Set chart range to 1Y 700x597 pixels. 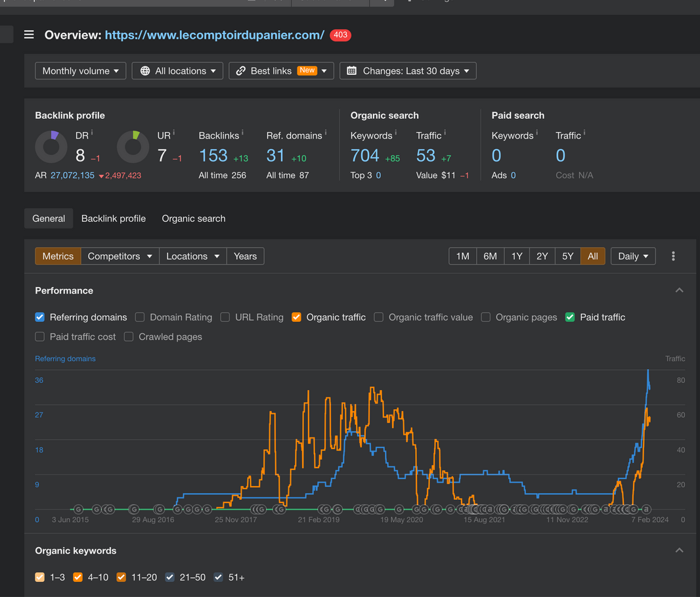517,256
